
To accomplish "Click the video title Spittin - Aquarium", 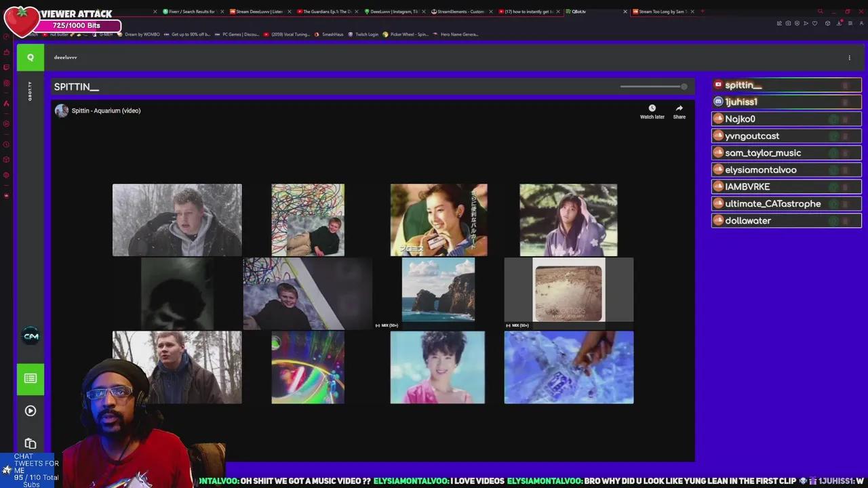I will 106,110.
